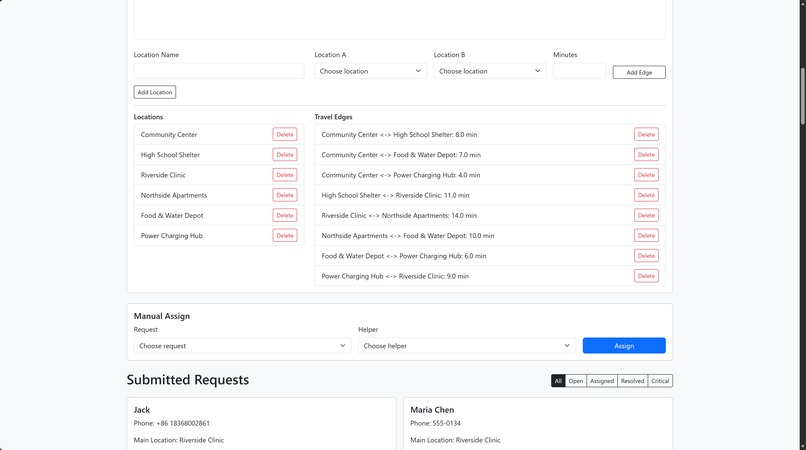Image resolution: width=806 pixels, height=450 pixels.
Task: Click edge text 'Northside Apartments: 14.0 min'
Action: (429, 215)
